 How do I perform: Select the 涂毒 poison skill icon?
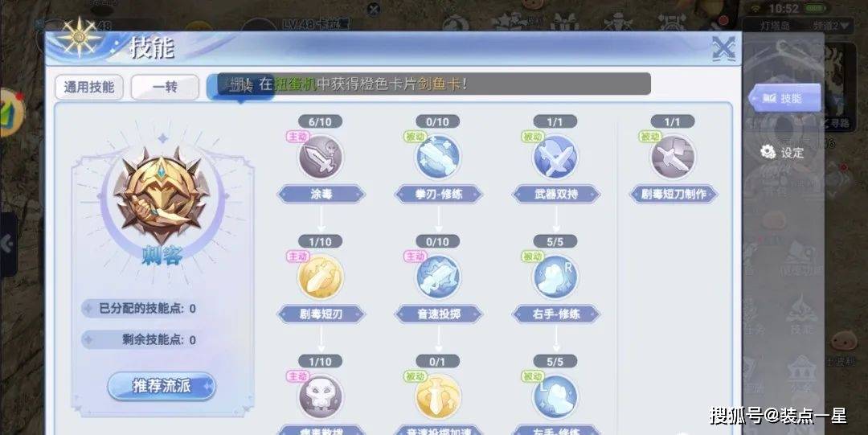pos(321,157)
